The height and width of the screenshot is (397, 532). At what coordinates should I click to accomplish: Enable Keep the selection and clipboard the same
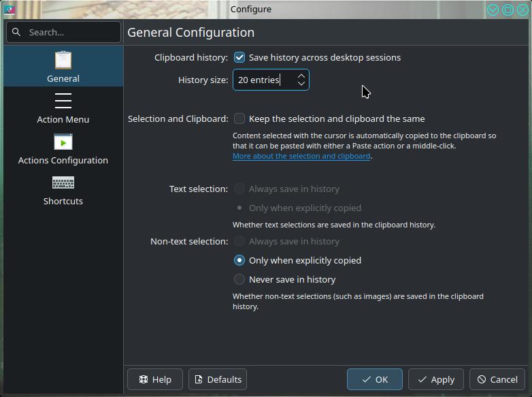click(x=239, y=118)
